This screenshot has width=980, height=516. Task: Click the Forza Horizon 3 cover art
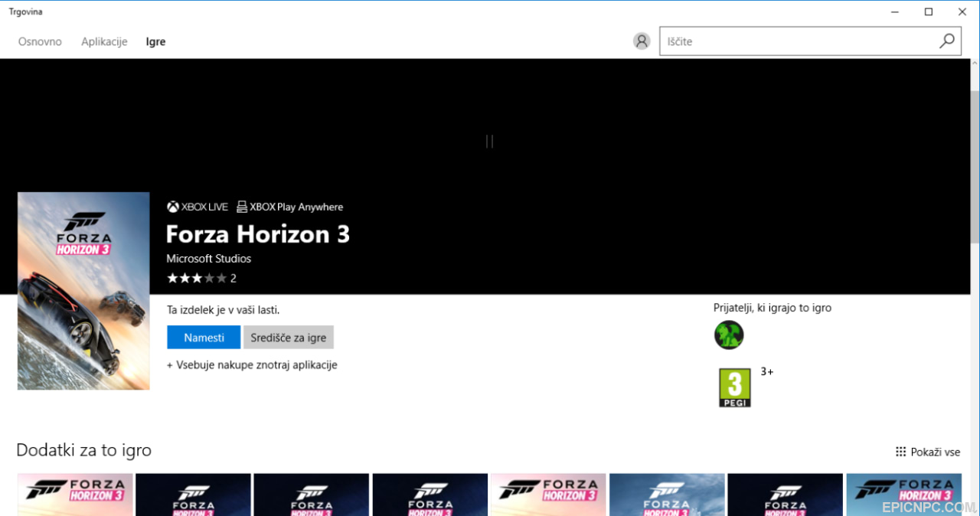pyautogui.click(x=83, y=291)
